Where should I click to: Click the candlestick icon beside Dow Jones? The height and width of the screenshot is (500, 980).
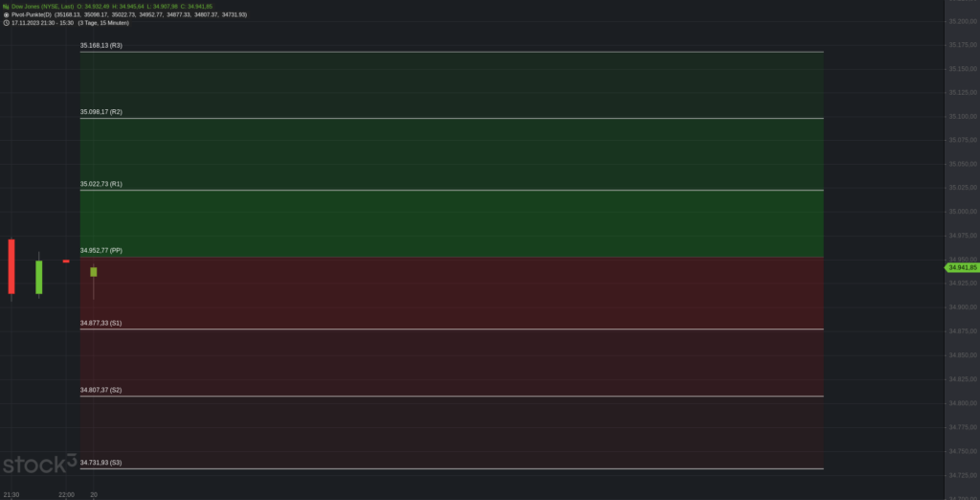coord(6,7)
